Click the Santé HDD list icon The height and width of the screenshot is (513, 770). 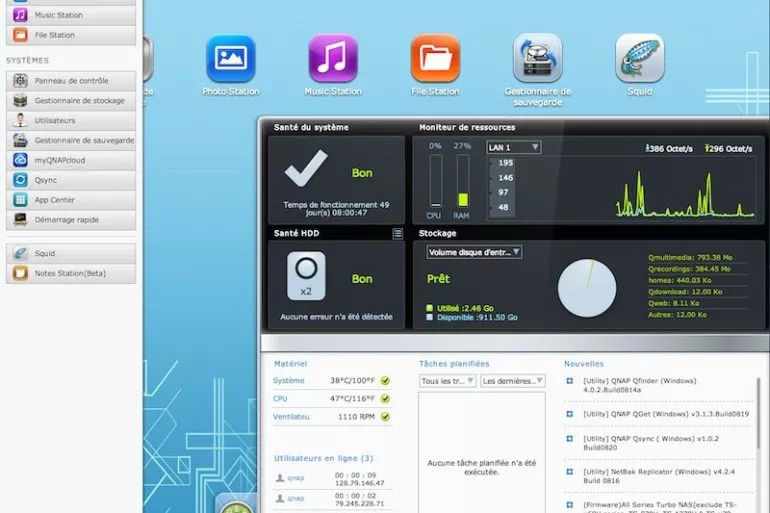[397, 234]
